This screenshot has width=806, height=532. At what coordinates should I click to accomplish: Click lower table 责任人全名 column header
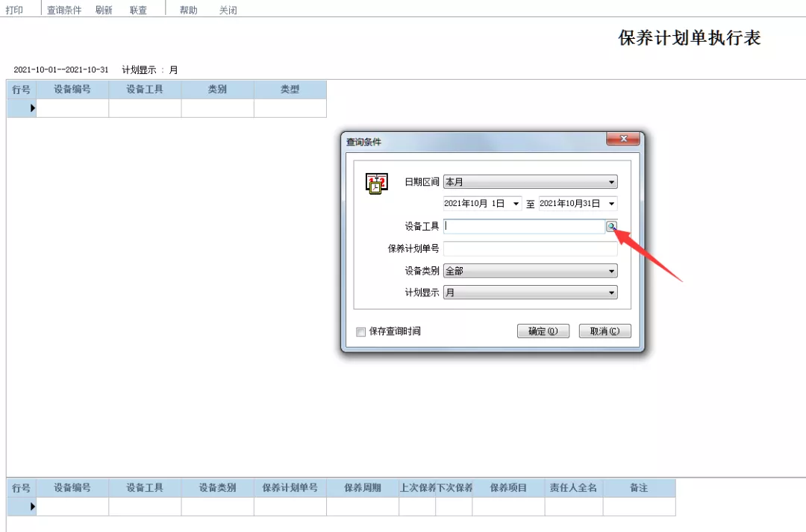tap(574, 488)
